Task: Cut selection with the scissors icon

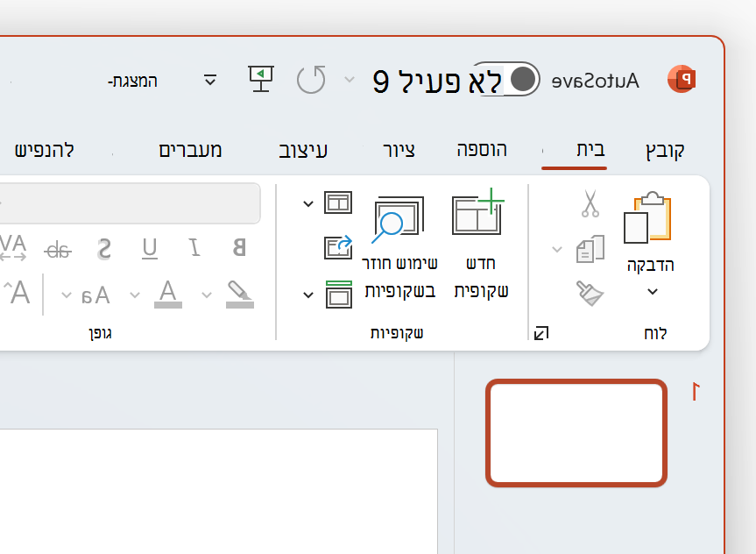Action: click(590, 203)
